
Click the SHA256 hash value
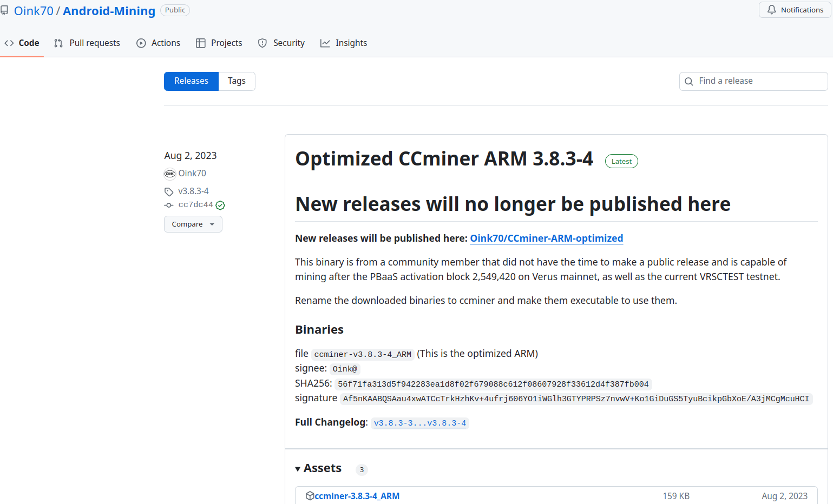point(493,384)
